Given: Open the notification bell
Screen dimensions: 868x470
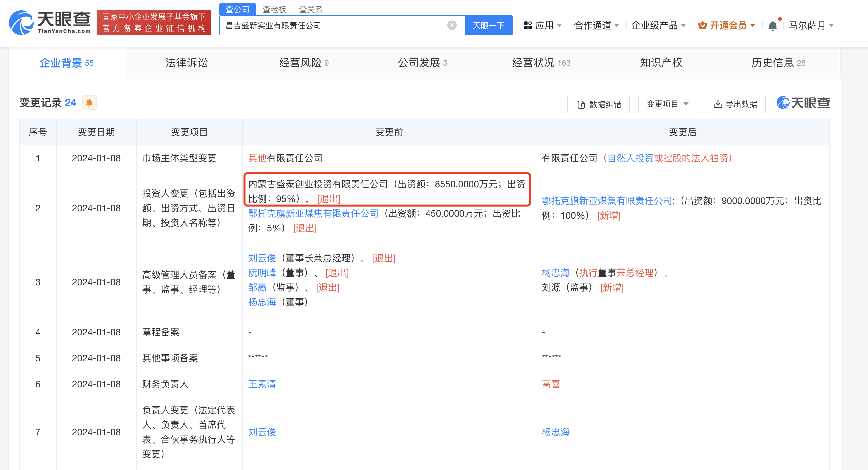Looking at the screenshot, I should (x=772, y=26).
